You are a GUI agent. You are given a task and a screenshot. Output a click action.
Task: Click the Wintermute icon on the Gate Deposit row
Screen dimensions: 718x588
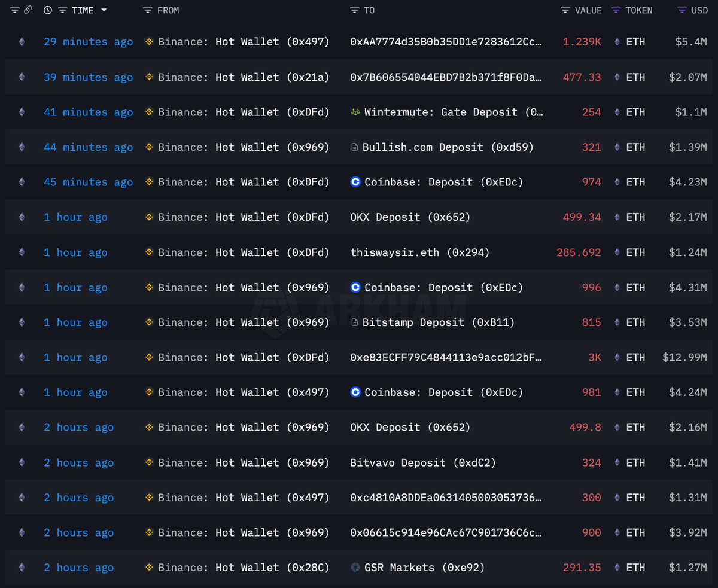click(x=355, y=112)
